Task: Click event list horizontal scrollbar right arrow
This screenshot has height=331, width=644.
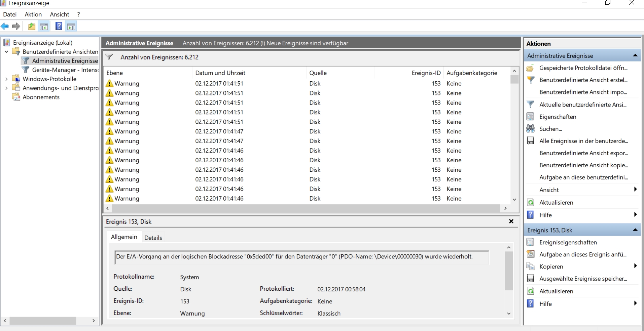Action: [505, 208]
